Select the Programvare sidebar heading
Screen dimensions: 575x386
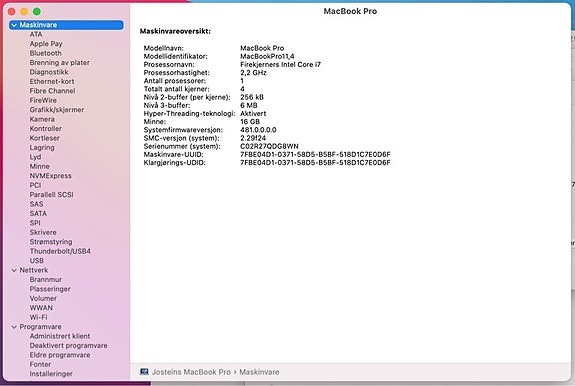(x=40, y=327)
